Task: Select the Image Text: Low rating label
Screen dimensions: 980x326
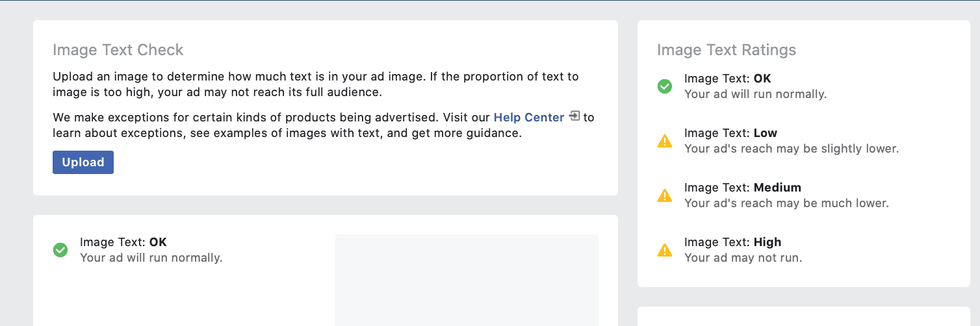Action: (x=730, y=133)
